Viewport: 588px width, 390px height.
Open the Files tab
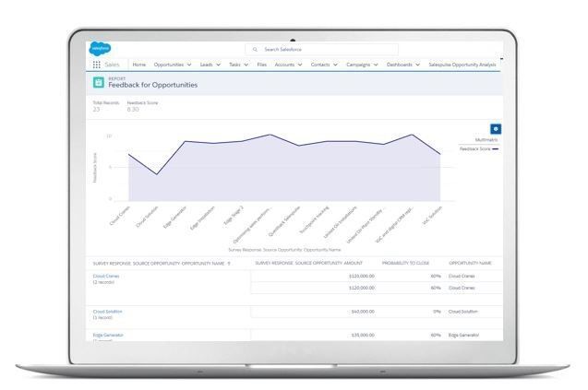coord(262,65)
